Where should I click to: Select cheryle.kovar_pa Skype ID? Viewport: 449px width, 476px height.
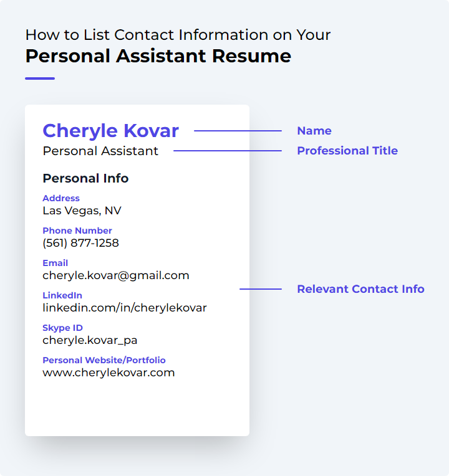tap(90, 340)
